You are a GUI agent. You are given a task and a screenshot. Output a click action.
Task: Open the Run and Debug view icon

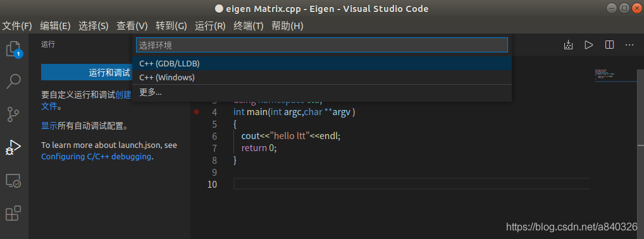tap(13, 147)
